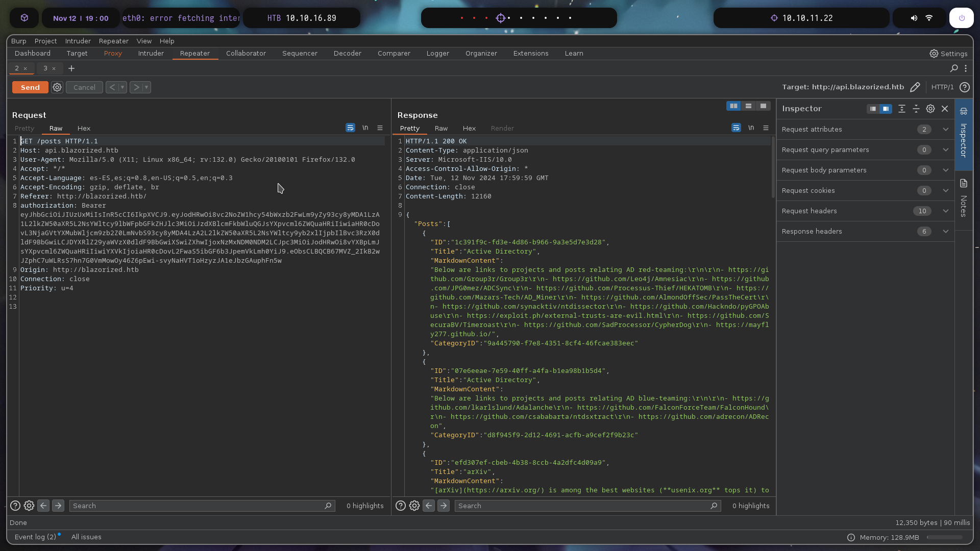Open the forward-history dropdown arrow
Screen dimensions: 980x551
pyautogui.click(x=146, y=87)
